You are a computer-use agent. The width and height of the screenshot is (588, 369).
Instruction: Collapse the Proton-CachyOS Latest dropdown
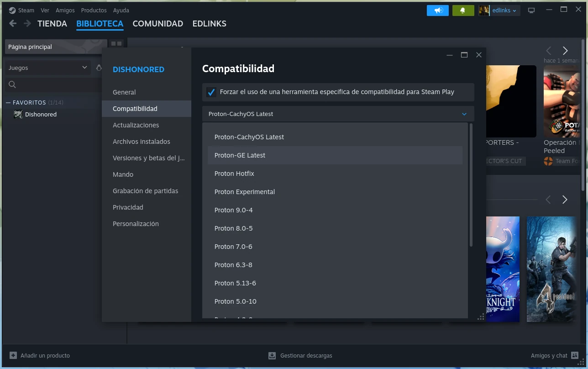coord(338,114)
